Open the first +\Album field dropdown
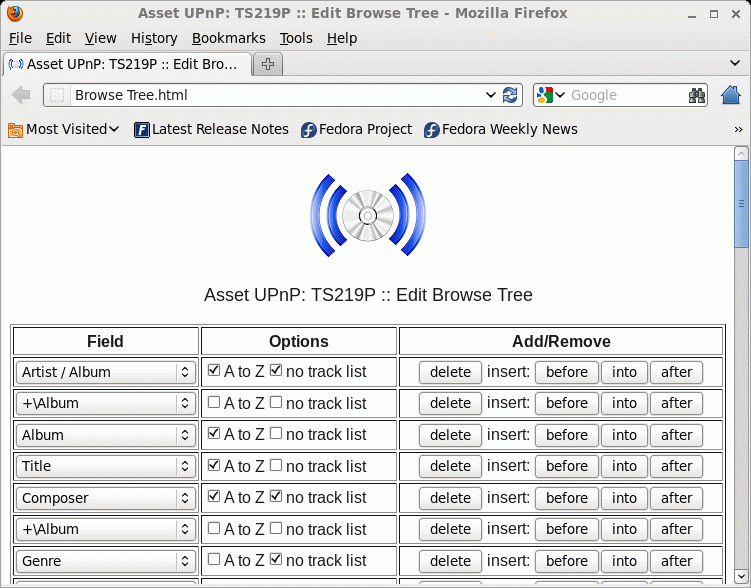 click(106, 403)
